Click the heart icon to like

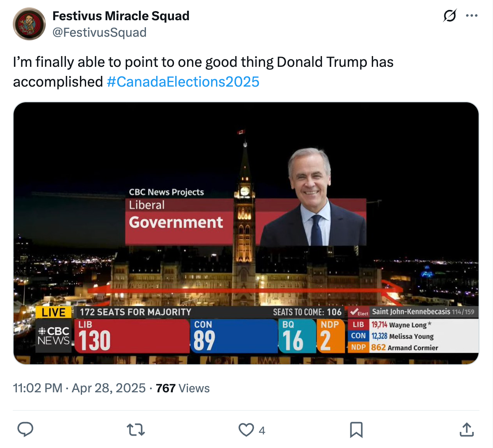[x=246, y=429]
